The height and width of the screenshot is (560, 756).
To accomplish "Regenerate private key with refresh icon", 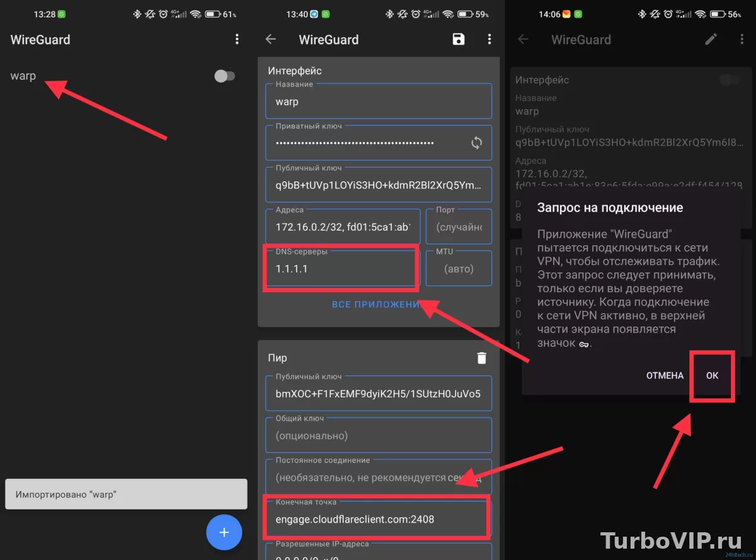I will (476, 143).
